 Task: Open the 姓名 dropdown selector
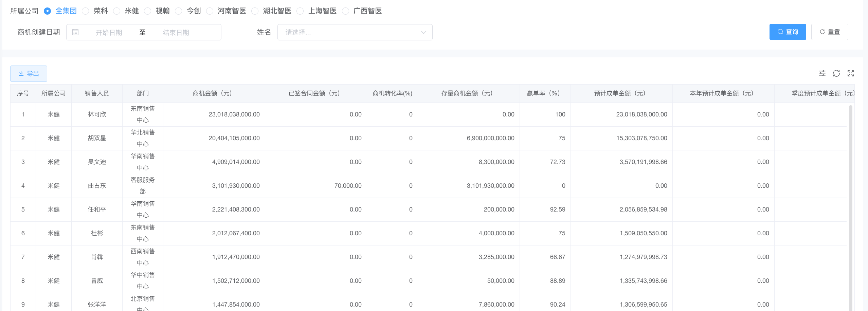[350, 32]
